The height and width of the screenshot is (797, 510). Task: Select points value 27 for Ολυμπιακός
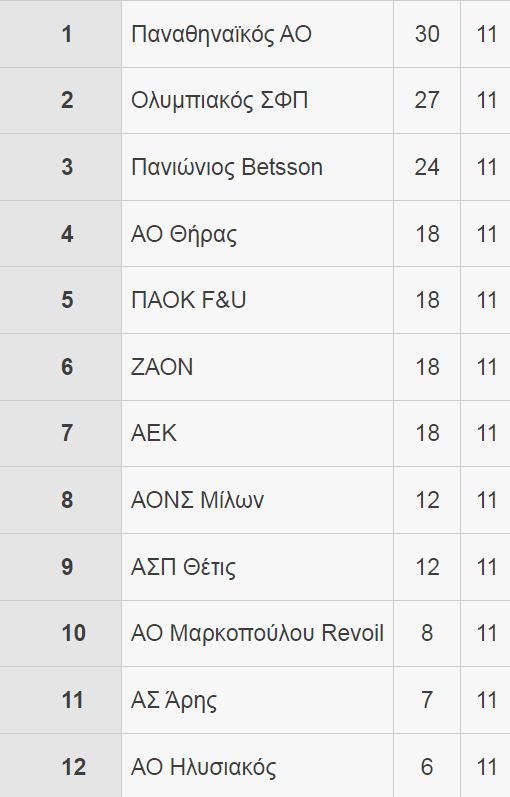point(427,100)
